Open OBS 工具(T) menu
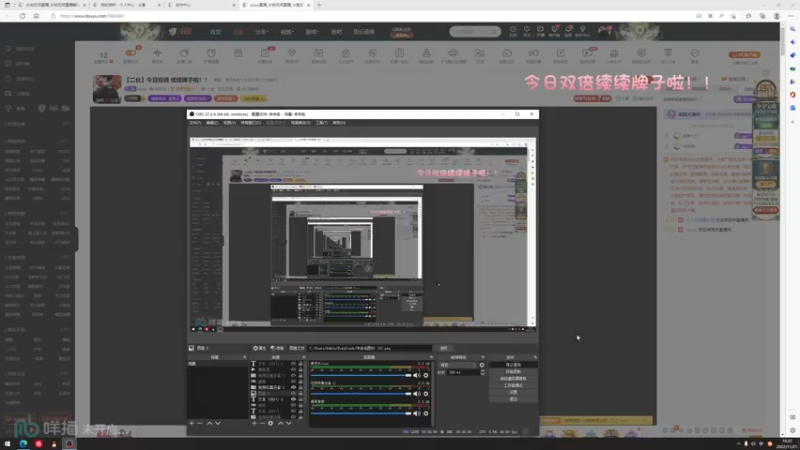Viewport: 800px width, 450px height. click(x=321, y=123)
